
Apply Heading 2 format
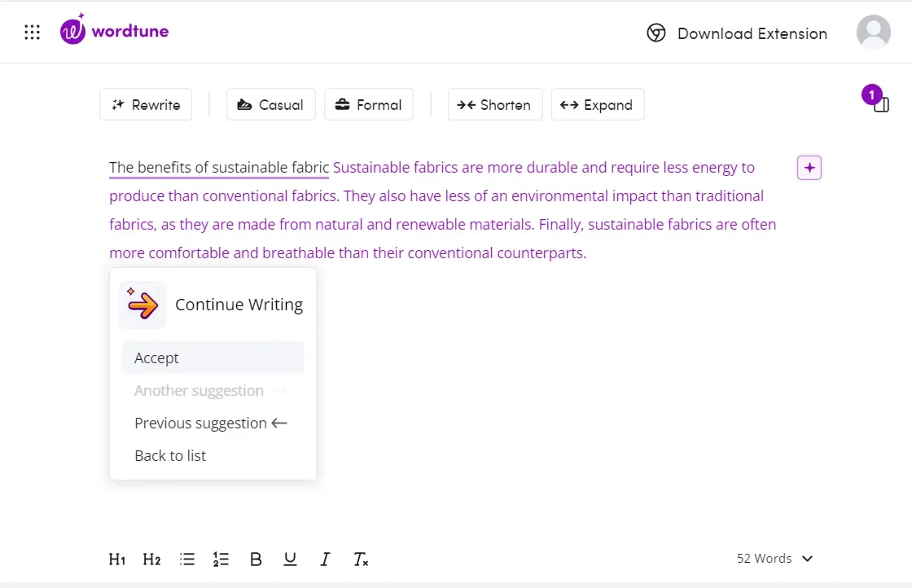(151, 559)
